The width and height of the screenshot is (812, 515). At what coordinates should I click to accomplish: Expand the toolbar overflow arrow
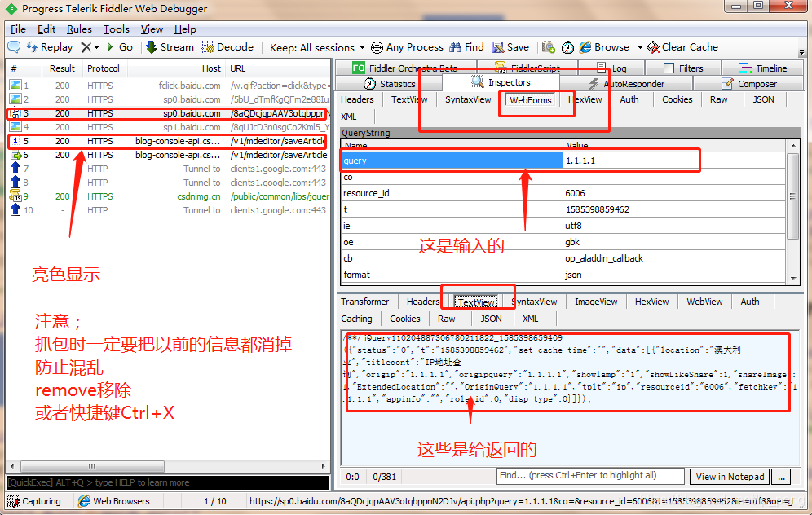(801, 52)
